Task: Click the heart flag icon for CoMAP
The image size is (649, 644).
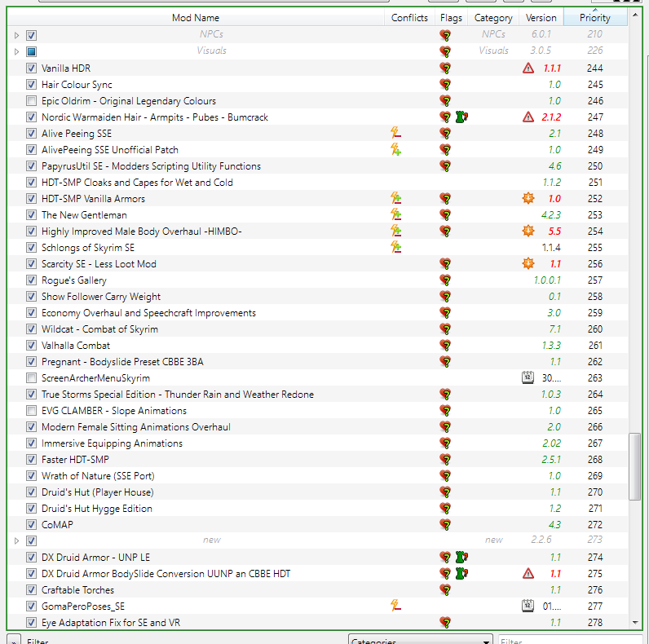Action: coord(445,525)
